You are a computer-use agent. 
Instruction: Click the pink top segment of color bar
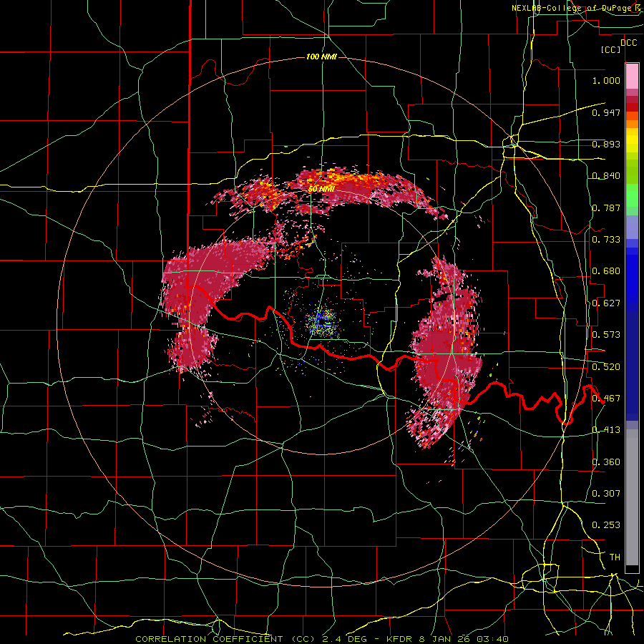point(632,76)
